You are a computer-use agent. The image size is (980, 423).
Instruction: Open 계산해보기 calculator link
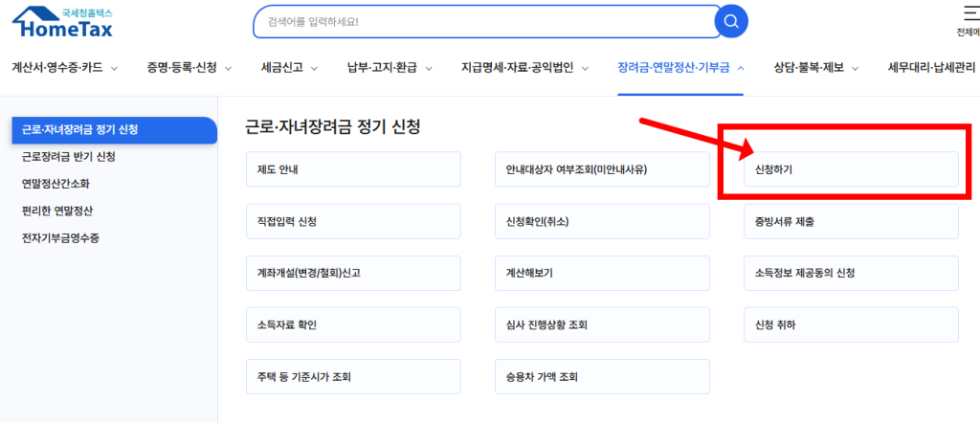tap(601, 273)
